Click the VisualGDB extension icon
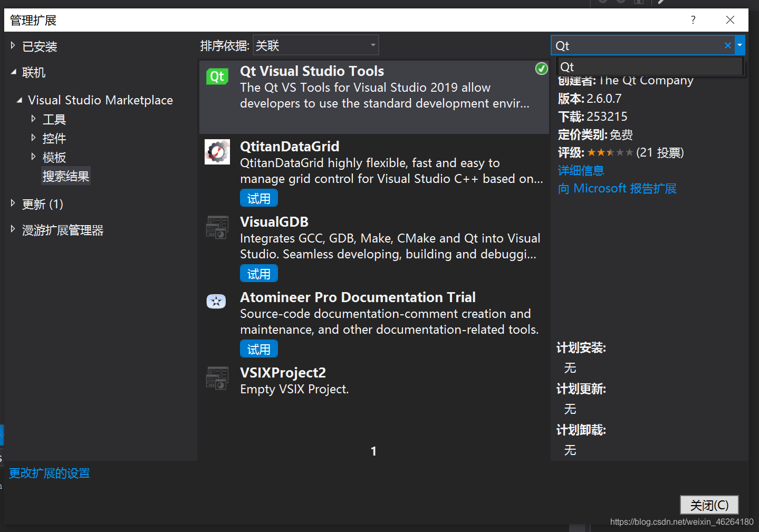 (x=217, y=227)
